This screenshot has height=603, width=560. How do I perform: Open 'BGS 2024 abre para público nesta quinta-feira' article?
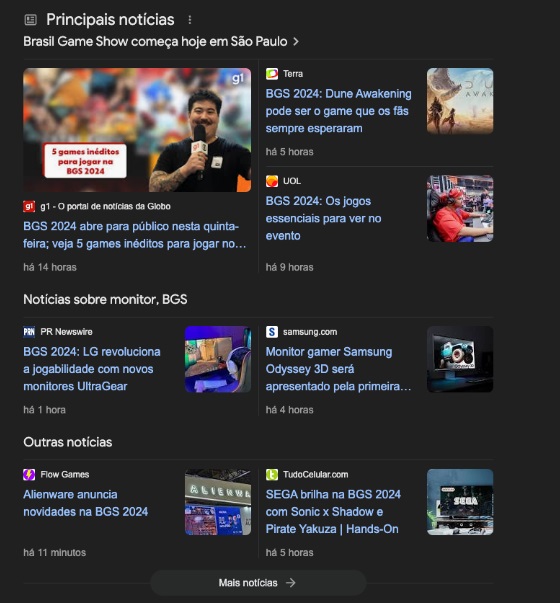click(135, 235)
